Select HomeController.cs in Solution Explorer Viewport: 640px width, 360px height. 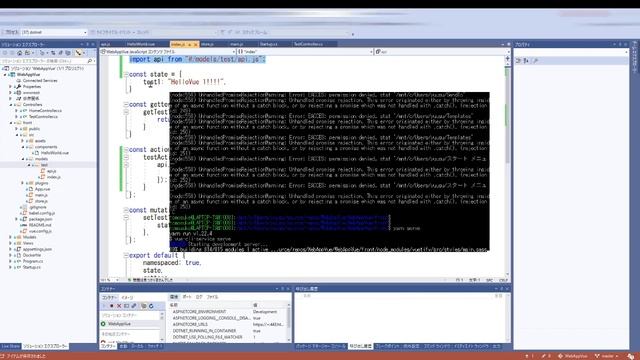click(x=45, y=111)
